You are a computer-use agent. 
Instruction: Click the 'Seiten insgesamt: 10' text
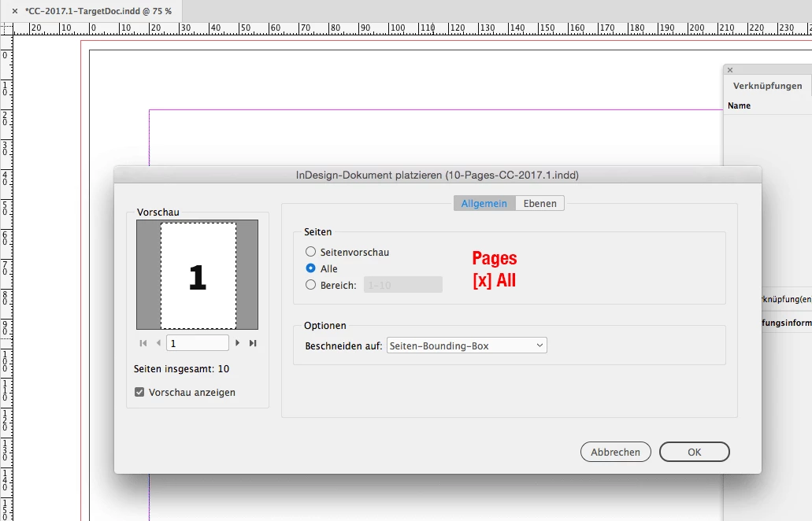[x=181, y=369]
